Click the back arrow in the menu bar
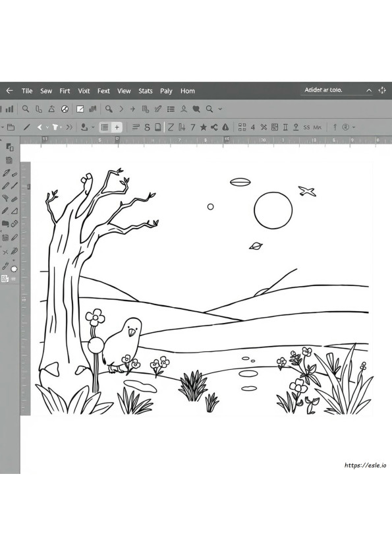Viewport: 392px width, 555px height. coord(9,90)
